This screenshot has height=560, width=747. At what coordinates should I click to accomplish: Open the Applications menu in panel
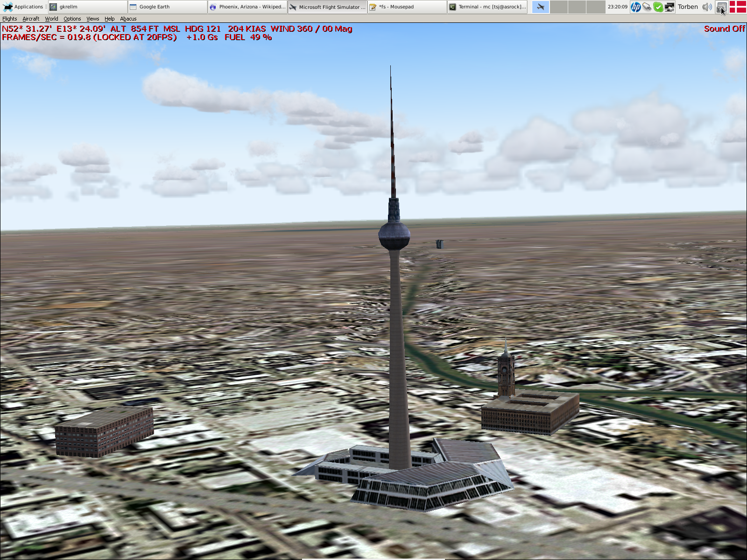point(23,7)
